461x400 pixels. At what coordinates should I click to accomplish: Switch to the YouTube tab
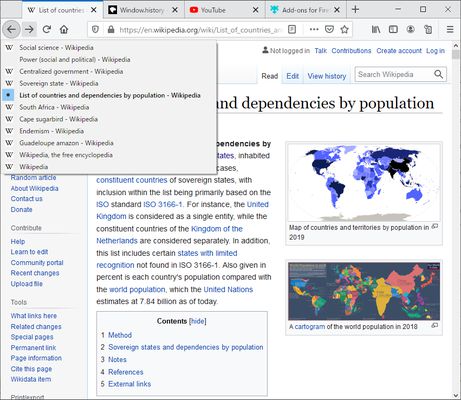click(224, 10)
